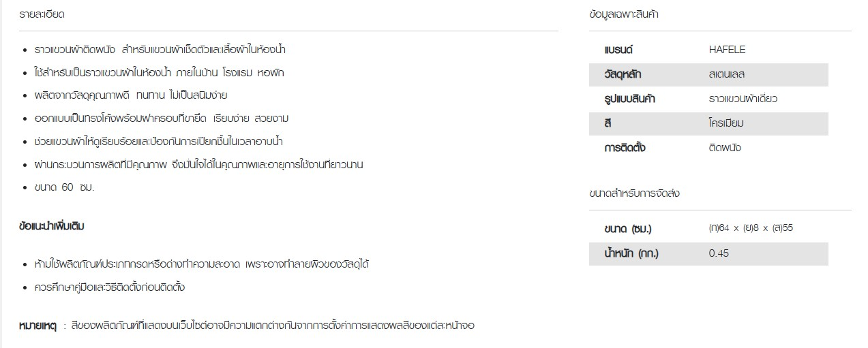This screenshot has height=348, width=868.
Task: Click the ข้อมูลเฉพาะสินค้า heading
Action: pyautogui.click(x=624, y=14)
